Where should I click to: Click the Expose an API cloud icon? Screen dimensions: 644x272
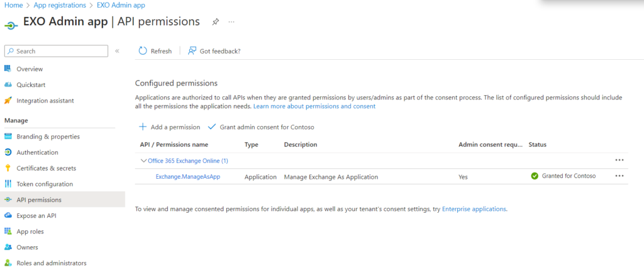tap(8, 216)
